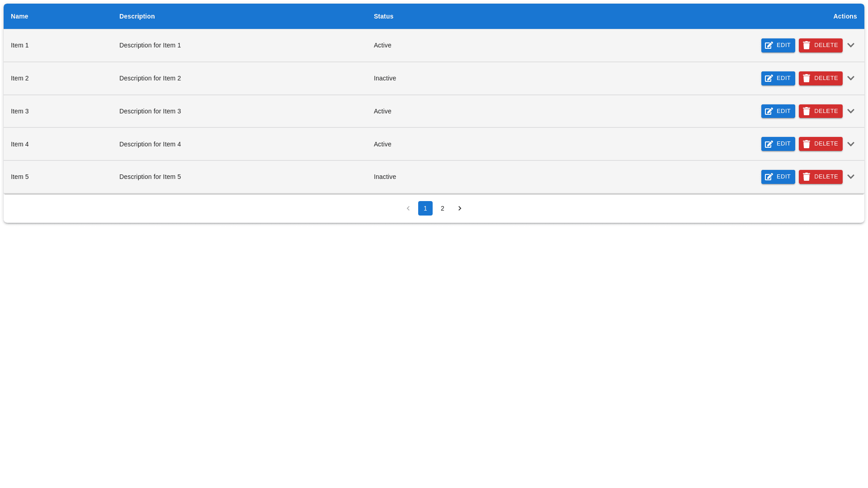This screenshot has height=488, width=868.
Task: Go to the next page arrow
Action: pos(460,208)
